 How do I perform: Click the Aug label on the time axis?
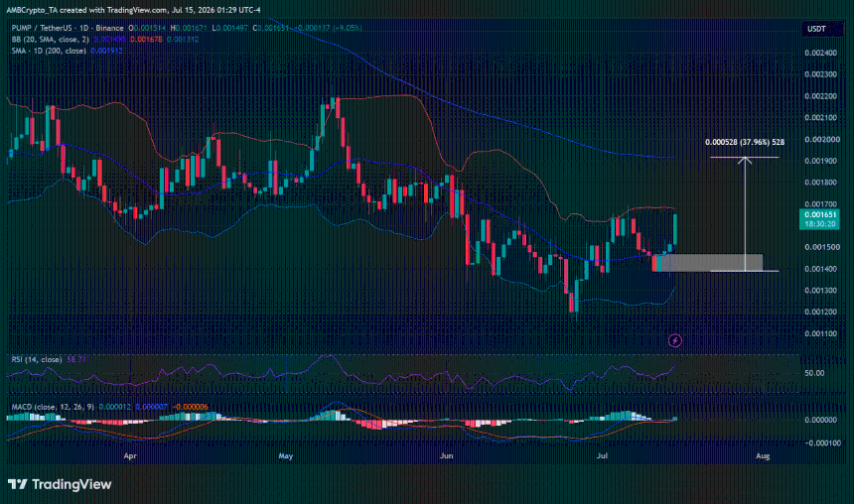763,455
